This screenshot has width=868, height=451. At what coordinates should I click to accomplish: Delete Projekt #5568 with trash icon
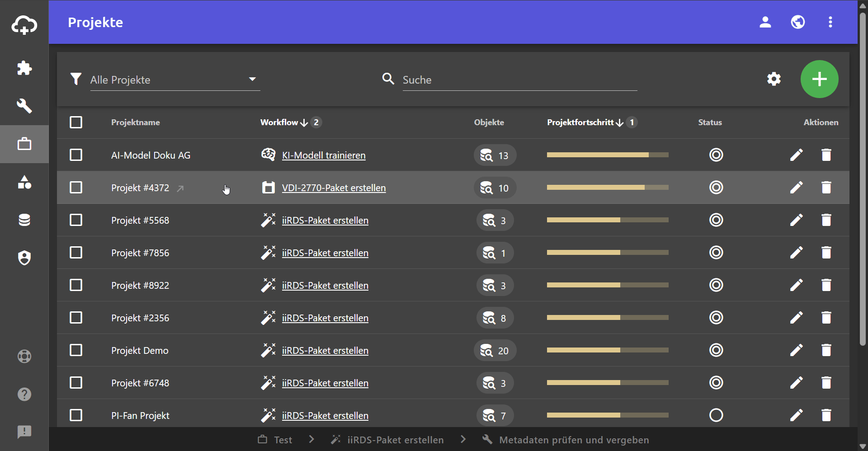[x=826, y=220]
